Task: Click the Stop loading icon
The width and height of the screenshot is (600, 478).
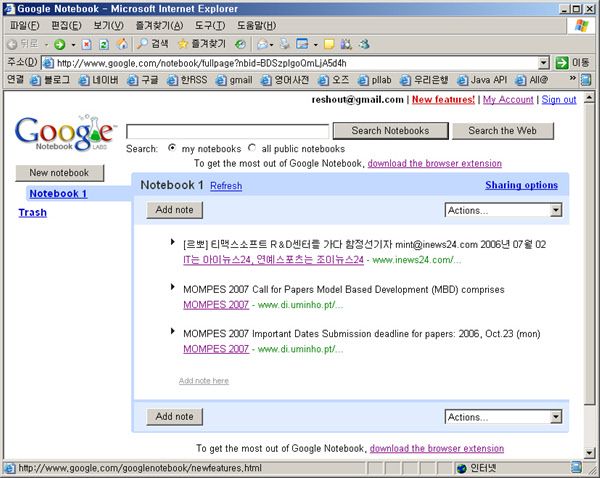Action: tap(87, 44)
